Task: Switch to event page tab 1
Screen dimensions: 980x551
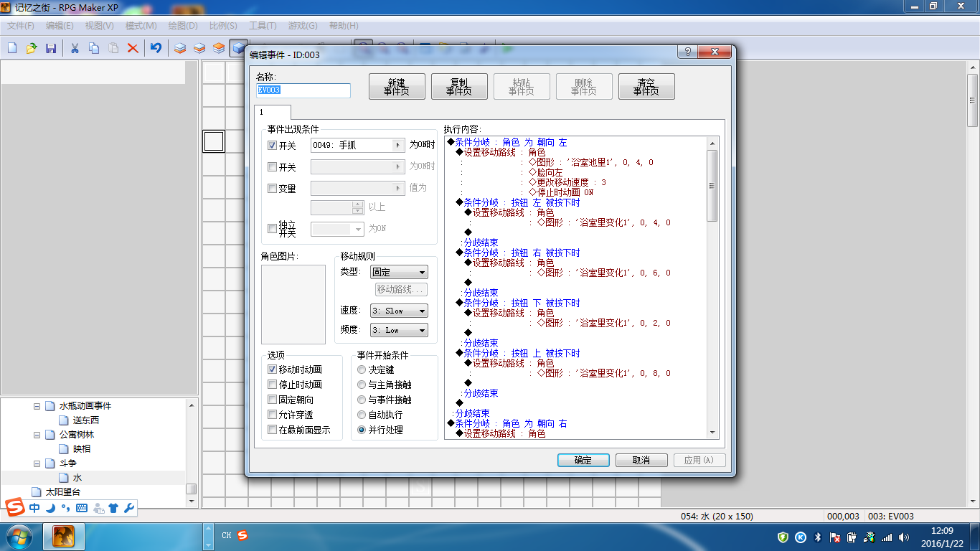Action: pyautogui.click(x=273, y=112)
